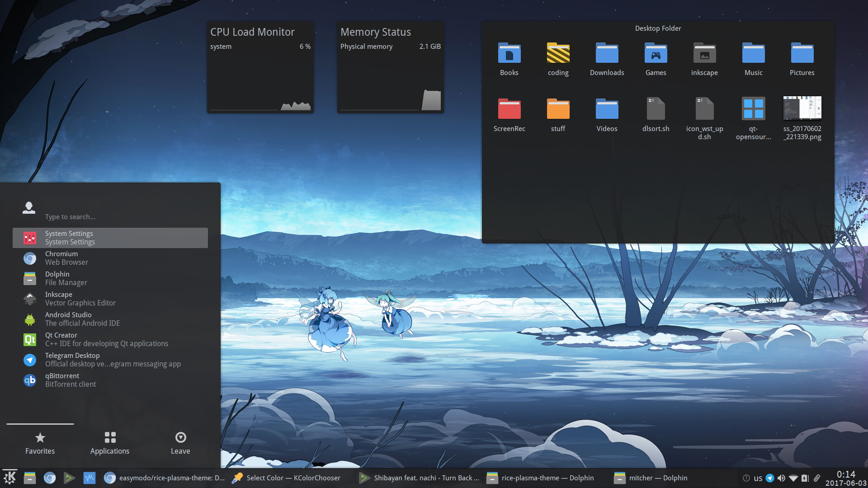Image resolution: width=868 pixels, height=488 pixels.
Task: Open the volume icon in system tray
Action: tap(781, 478)
